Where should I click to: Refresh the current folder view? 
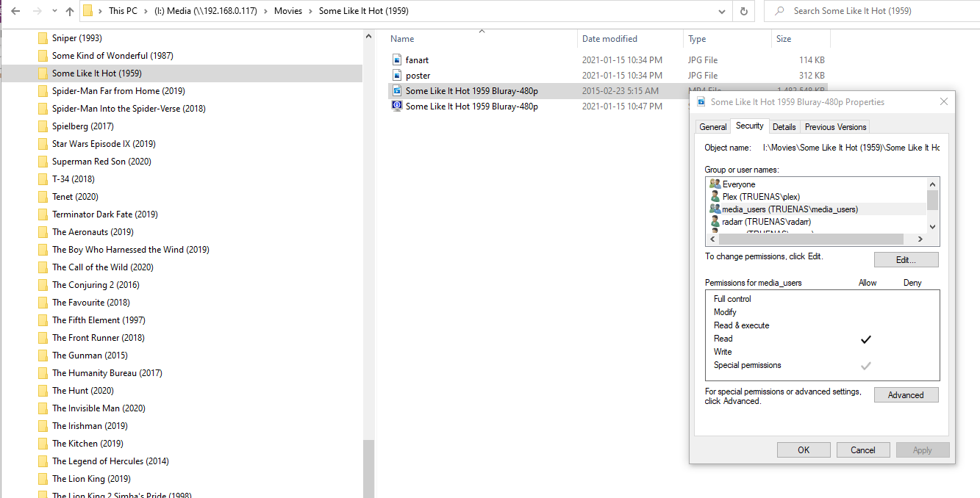coord(744,11)
